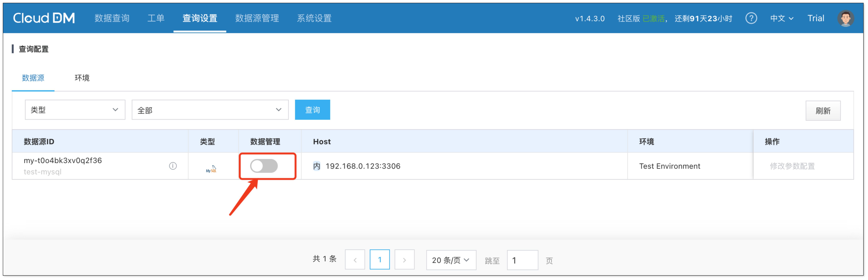Click the MySQL type icon

coord(211,169)
